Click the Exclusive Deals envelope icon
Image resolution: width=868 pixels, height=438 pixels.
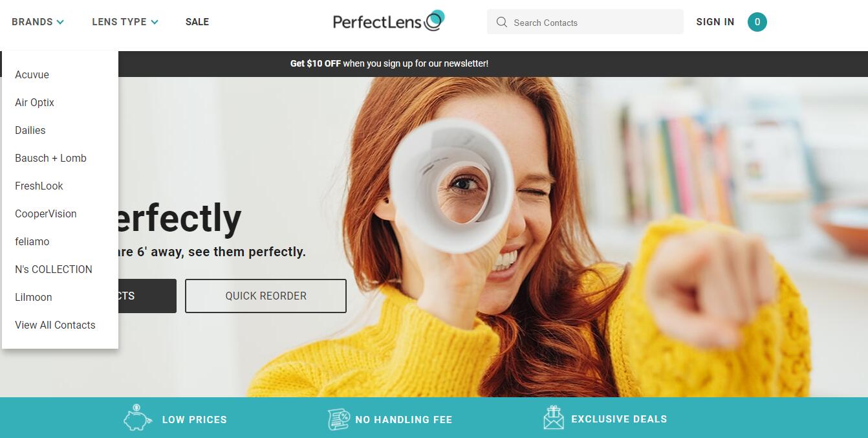coord(553,417)
